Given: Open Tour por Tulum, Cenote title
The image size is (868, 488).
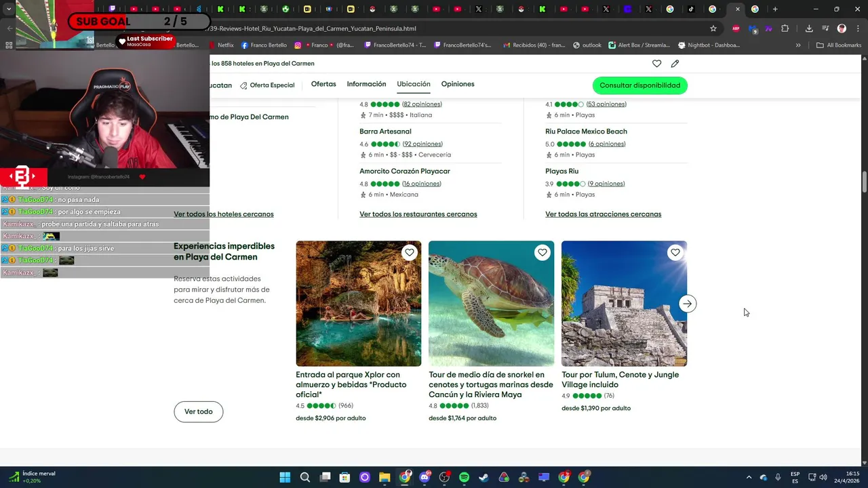Looking at the screenshot, I should click(620, 380).
